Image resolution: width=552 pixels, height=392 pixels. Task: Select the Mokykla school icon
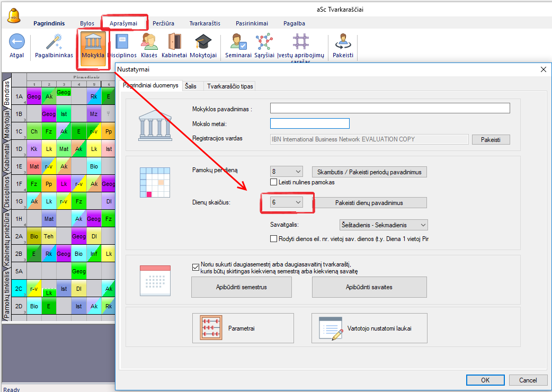pyautogui.click(x=93, y=42)
